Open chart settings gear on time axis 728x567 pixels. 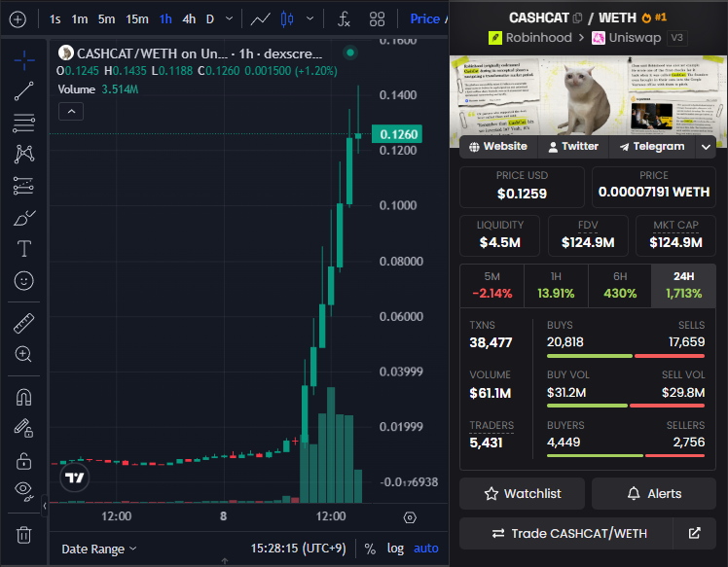coord(410,517)
